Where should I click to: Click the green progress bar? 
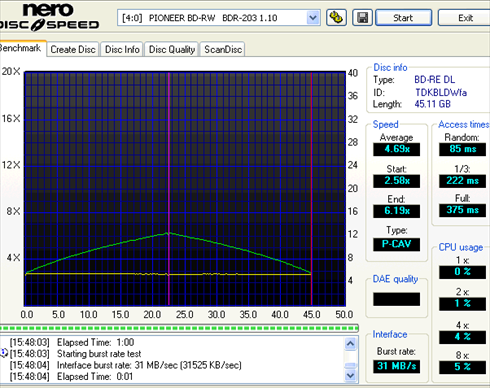click(179, 328)
